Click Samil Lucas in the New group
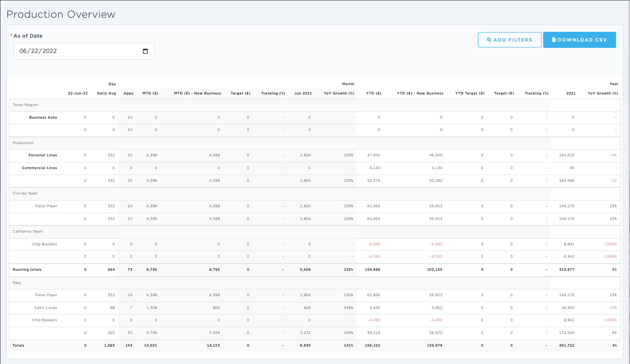The height and width of the screenshot is (364, 630). 45,308
